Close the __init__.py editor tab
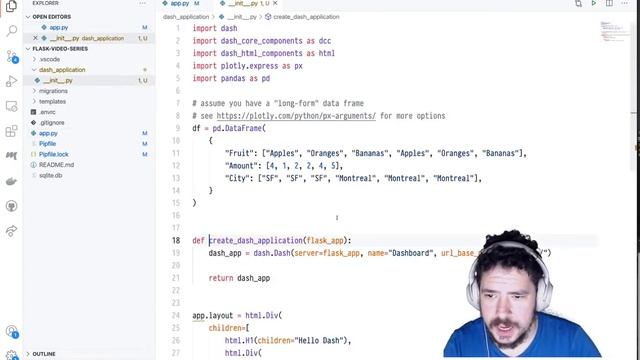The height and width of the screenshot is (360, 640). click(275, 3)
